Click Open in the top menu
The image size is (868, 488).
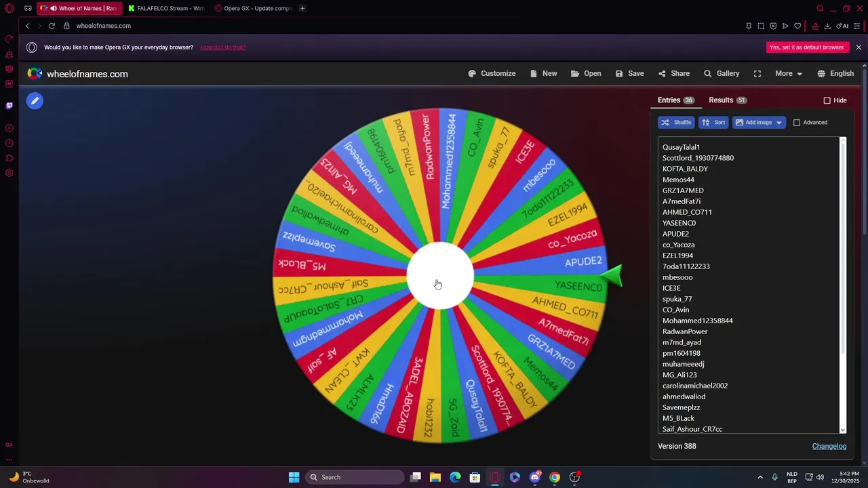pos(586,73)
